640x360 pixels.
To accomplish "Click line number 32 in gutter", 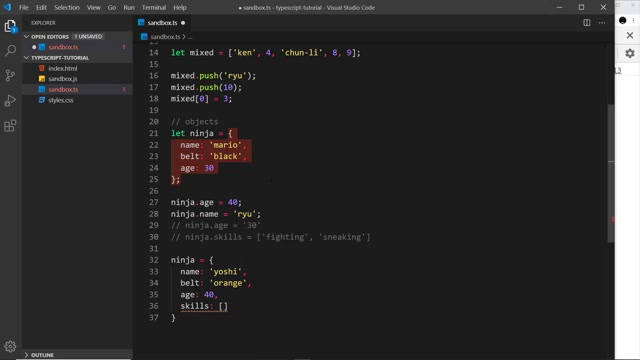I will click(x=153, y=260).
